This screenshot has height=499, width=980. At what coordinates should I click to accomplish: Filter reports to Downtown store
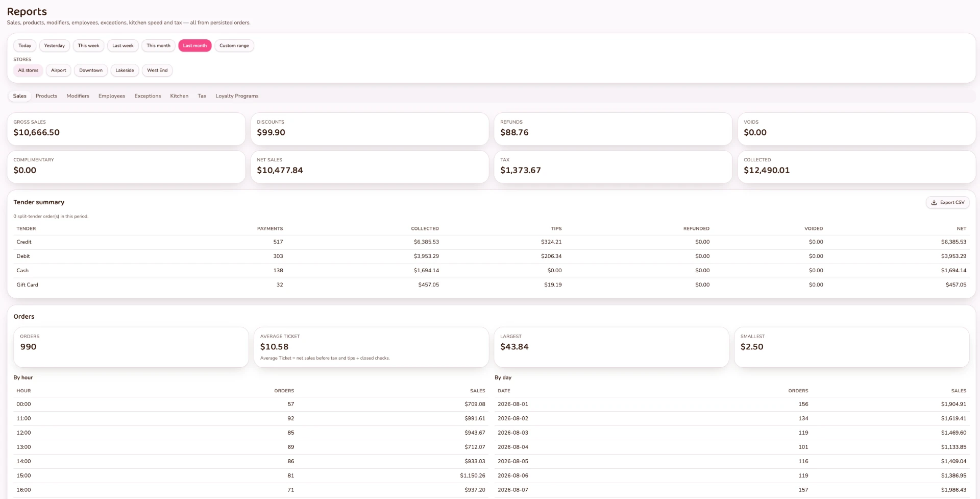[x=91, y=70]
